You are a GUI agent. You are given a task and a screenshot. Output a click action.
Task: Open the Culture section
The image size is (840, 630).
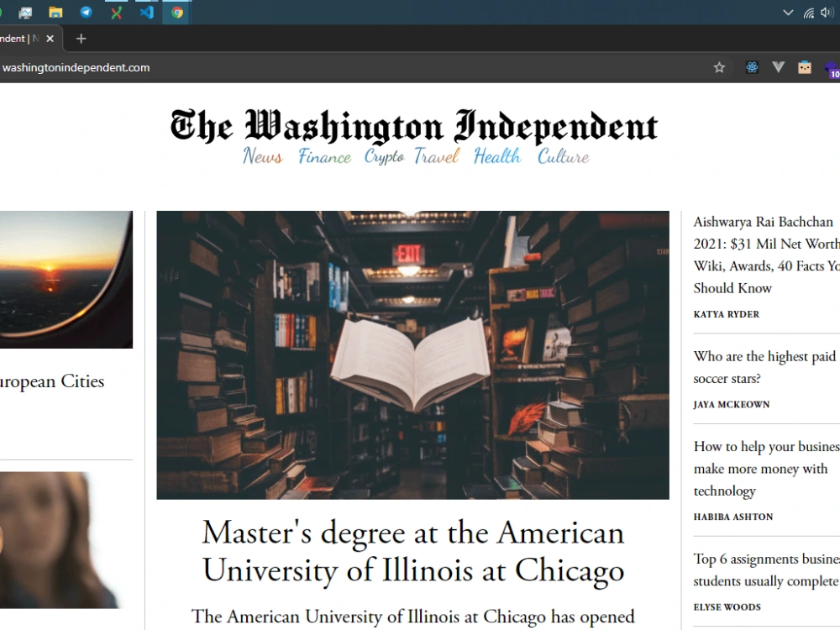pyautogui.click(x=564, y=156)
